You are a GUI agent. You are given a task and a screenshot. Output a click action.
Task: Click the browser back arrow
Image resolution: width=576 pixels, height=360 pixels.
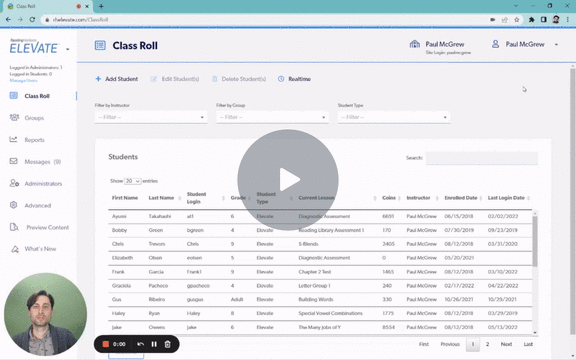point(8,19)
